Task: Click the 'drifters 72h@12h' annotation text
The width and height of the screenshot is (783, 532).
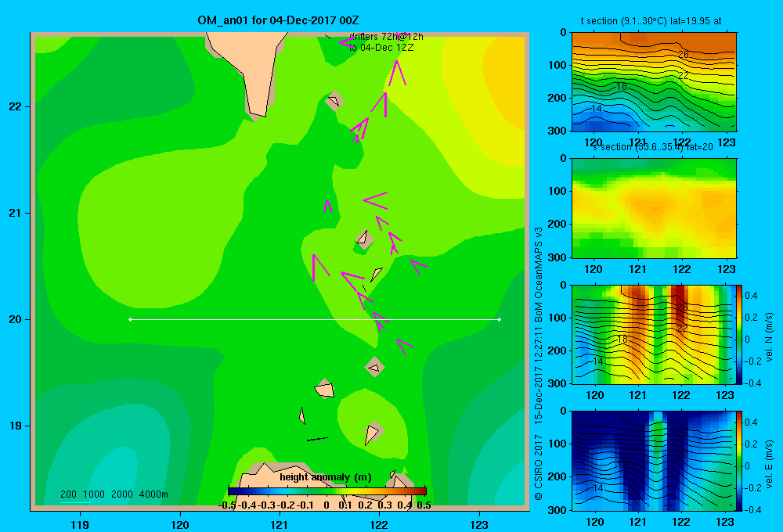Action: [386, 37]
